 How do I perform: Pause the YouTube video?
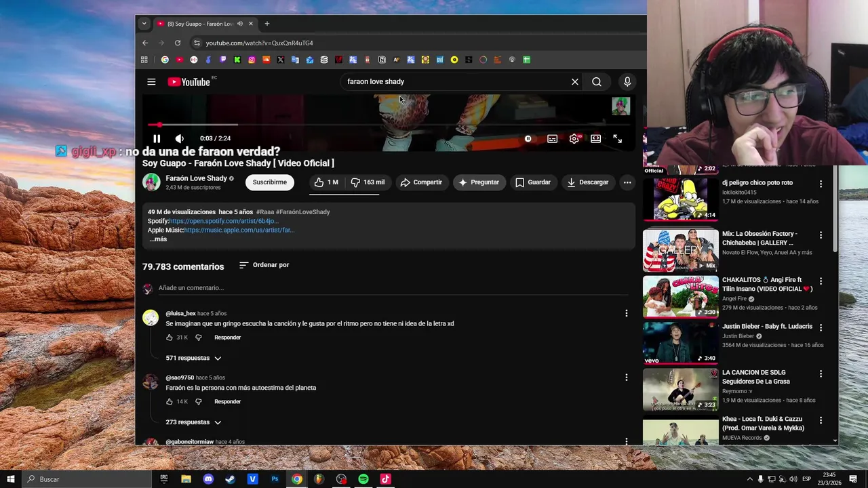(x=157, y=139)
